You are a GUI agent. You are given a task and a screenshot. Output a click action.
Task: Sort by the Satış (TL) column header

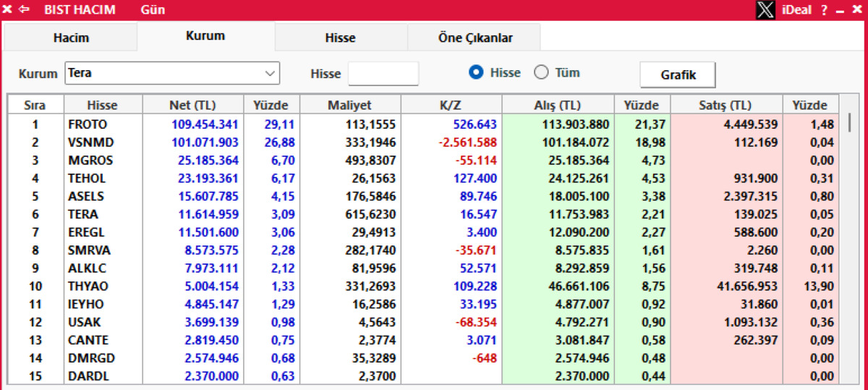726,106
